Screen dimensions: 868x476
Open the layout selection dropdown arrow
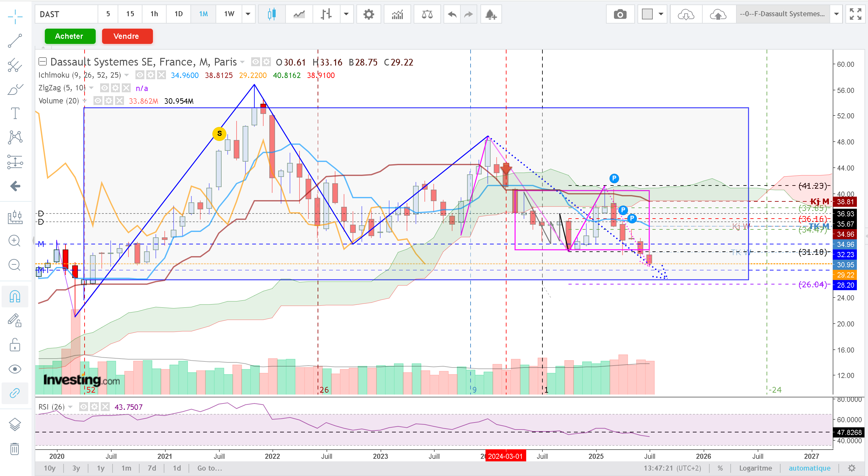point(661,14)
